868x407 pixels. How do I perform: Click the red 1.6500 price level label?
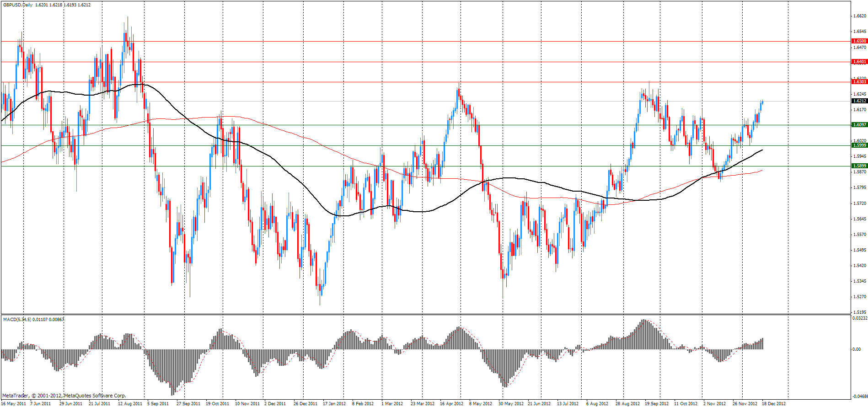[859, 41]
